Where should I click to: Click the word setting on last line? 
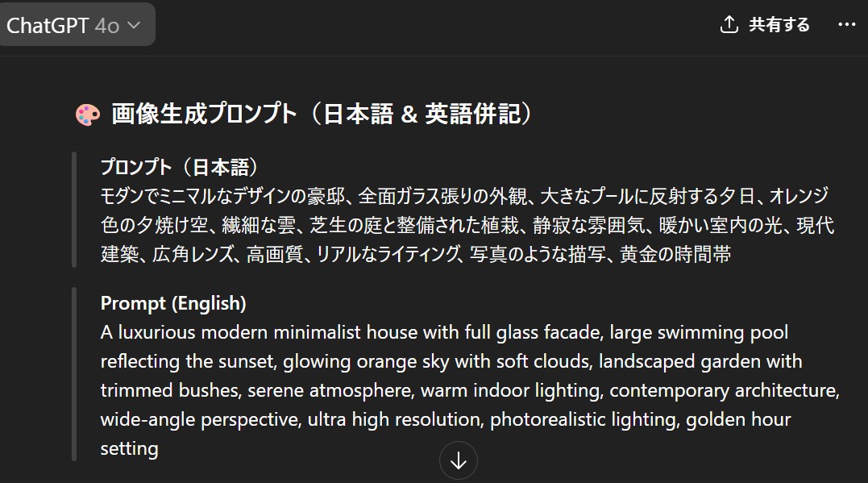coord(130,448)
